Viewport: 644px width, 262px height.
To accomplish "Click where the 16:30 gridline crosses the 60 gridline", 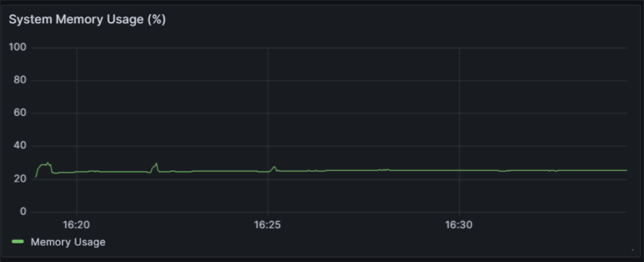I will pos(459,113).
